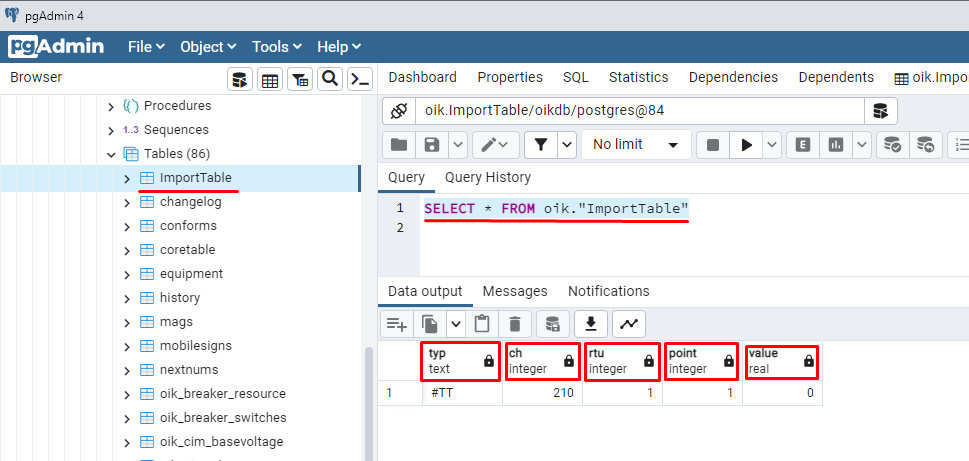
Task: Open the filter options dropdown arrow
Action: [567, 145]
